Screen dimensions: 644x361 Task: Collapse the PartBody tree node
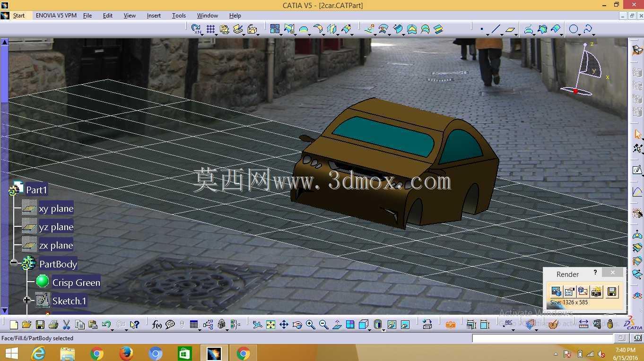pyautogui.click(x=14, y=262)
